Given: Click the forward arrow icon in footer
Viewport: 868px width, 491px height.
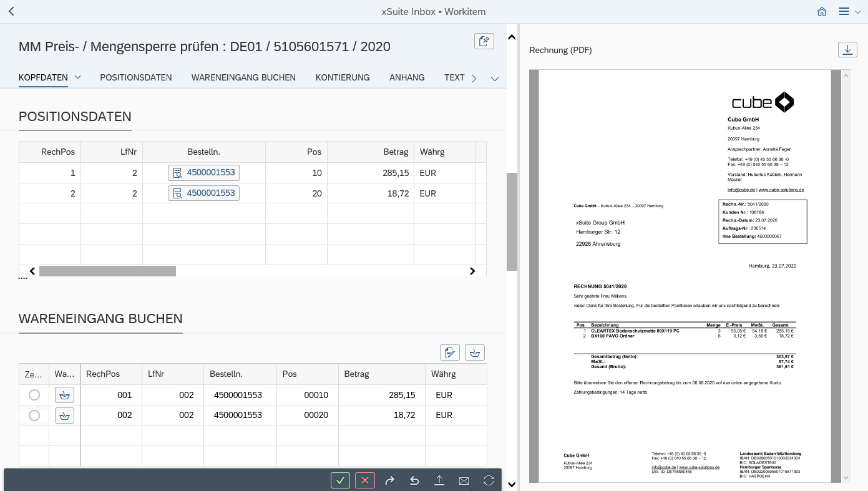Looking at the screenshot, I should click(x=390, y=480).
